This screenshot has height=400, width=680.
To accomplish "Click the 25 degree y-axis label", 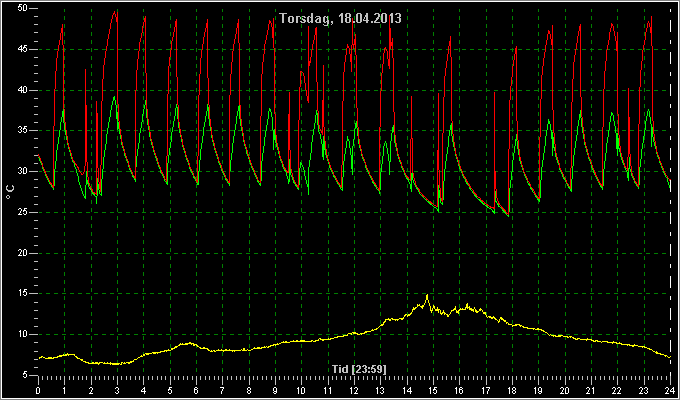I will click(x=23, y=212).
